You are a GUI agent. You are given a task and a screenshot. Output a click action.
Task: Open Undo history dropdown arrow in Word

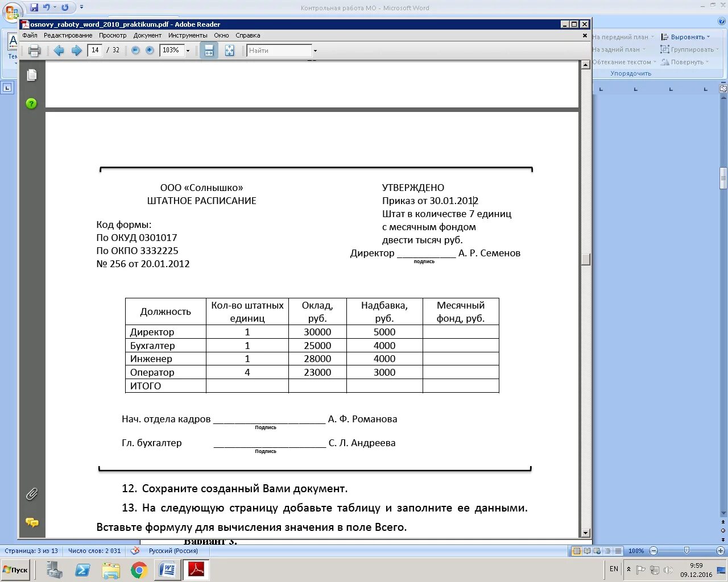tap(55, 7)
